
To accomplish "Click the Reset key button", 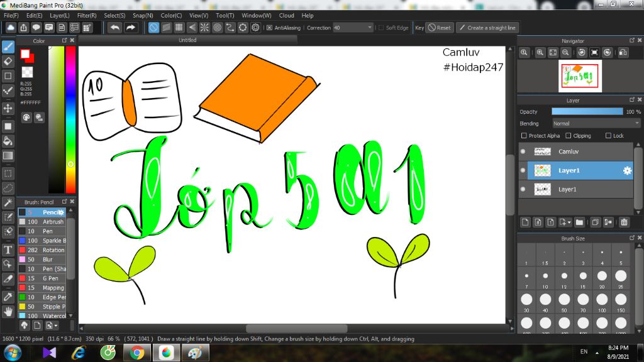I will click(x=440, y=28).
